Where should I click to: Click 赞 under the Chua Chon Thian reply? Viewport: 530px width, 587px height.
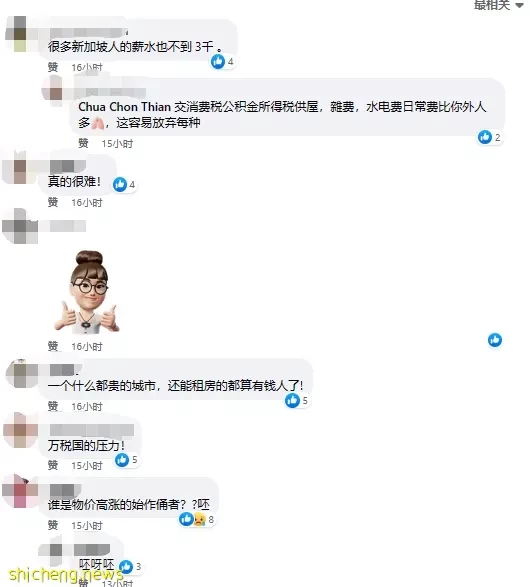coord(83,143)
